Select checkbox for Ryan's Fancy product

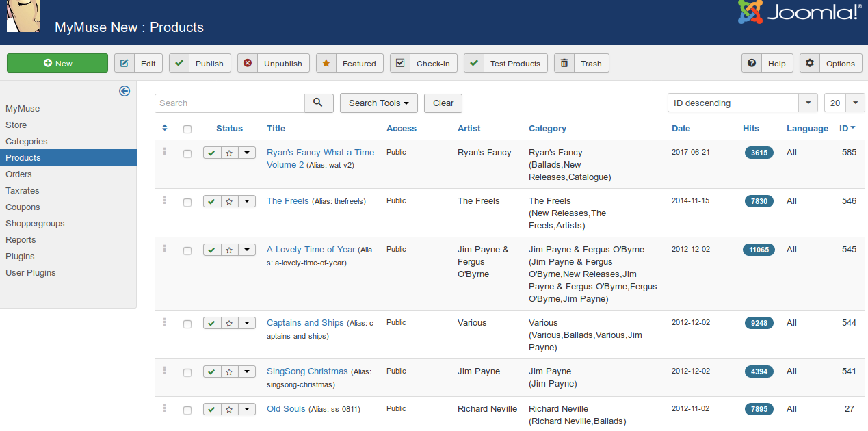click(187, 154)
